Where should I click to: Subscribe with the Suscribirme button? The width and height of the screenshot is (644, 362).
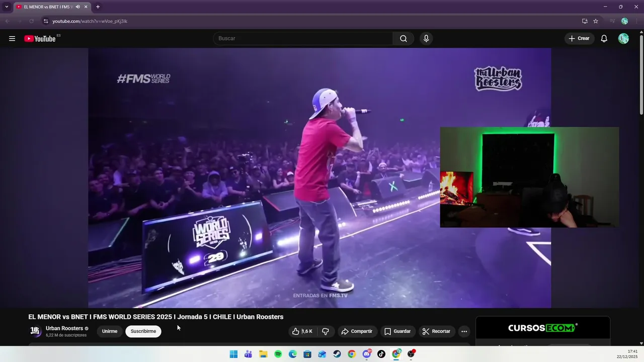143,331
